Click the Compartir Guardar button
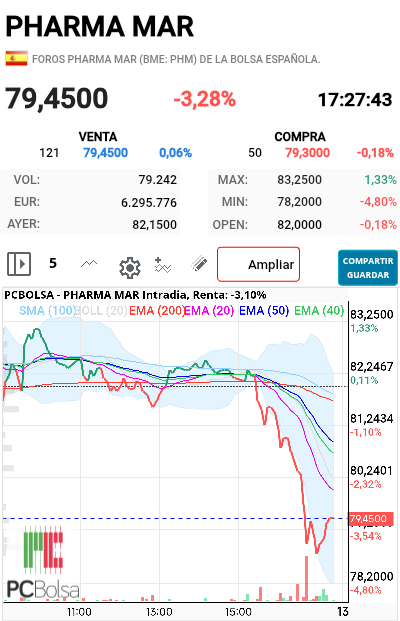The width and height of the screenshot is (400, 621). (x=368, y=268)
